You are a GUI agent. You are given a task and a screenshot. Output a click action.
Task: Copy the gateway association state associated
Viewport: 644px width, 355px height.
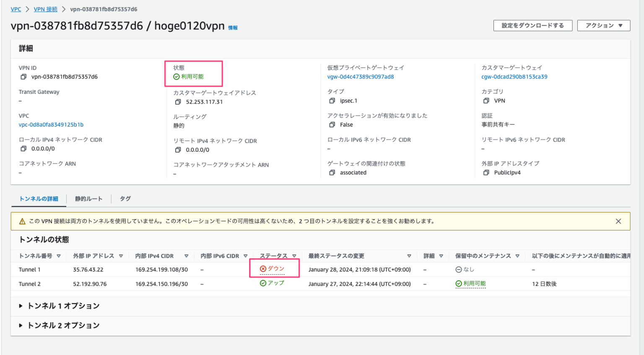coord(332,172)
